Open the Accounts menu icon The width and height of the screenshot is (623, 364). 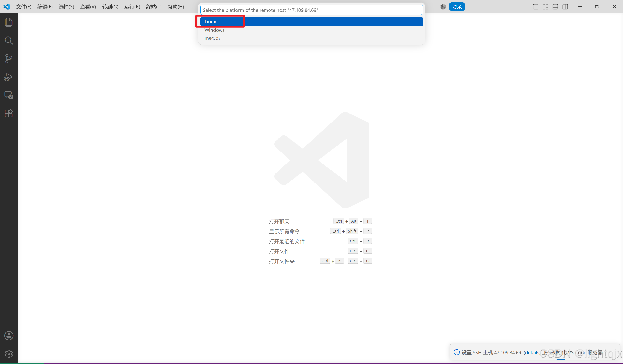click(x=9, y=336)
